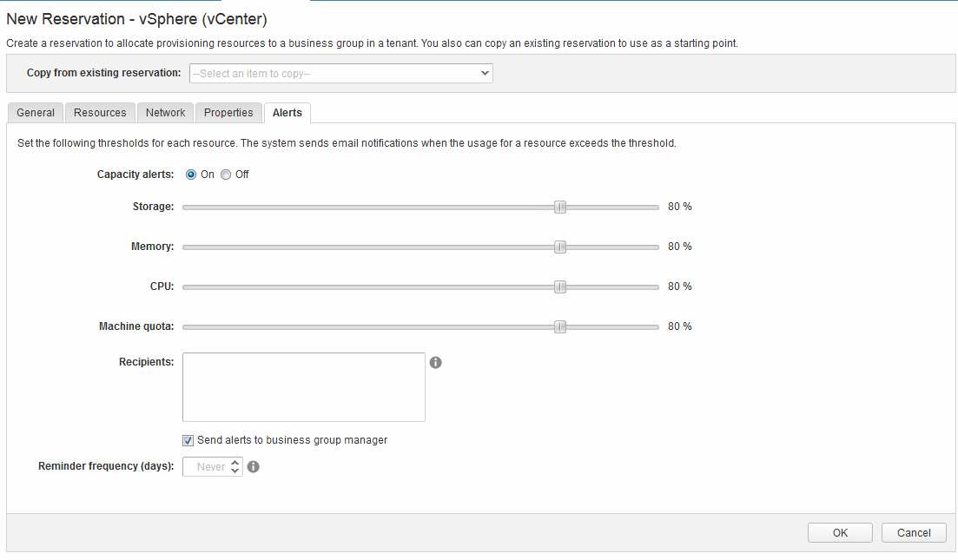Turn capacity alerts On

[191, 175]
